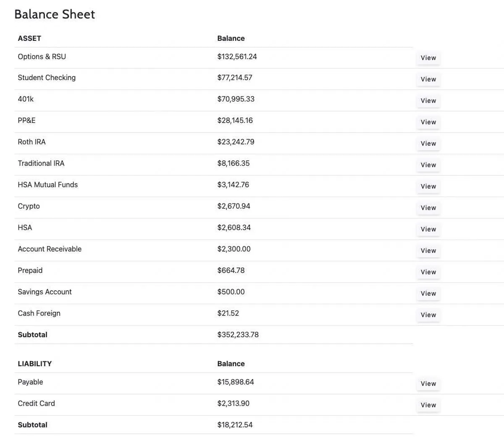Open View for Credit Card liability
Viewport: 504px width, 438px height.
coord(428,405)
